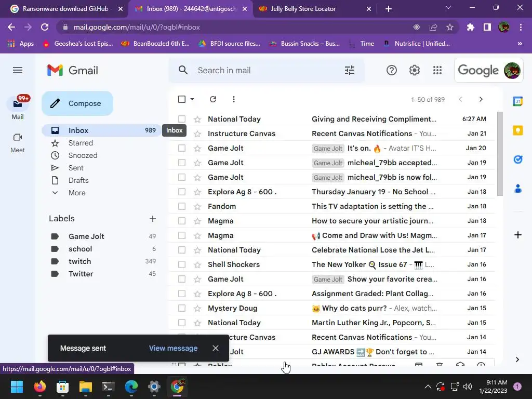Screen dimensions: 532x399
Task: Open Google Keep side panel
Action: [518, 130]
